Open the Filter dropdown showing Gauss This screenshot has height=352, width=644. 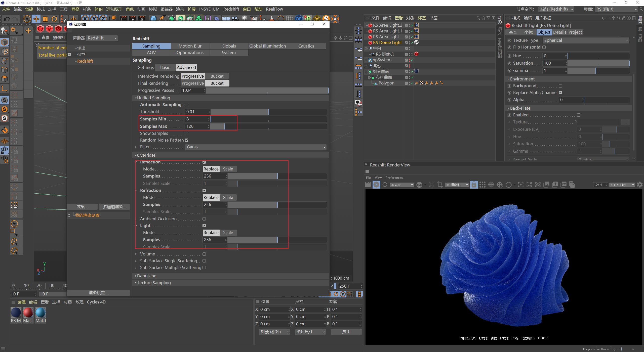(256, 147)
